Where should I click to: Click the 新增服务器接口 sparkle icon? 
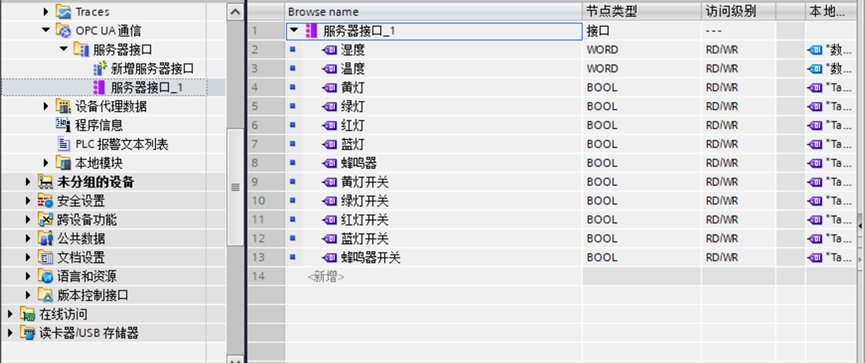pos(100,68)
